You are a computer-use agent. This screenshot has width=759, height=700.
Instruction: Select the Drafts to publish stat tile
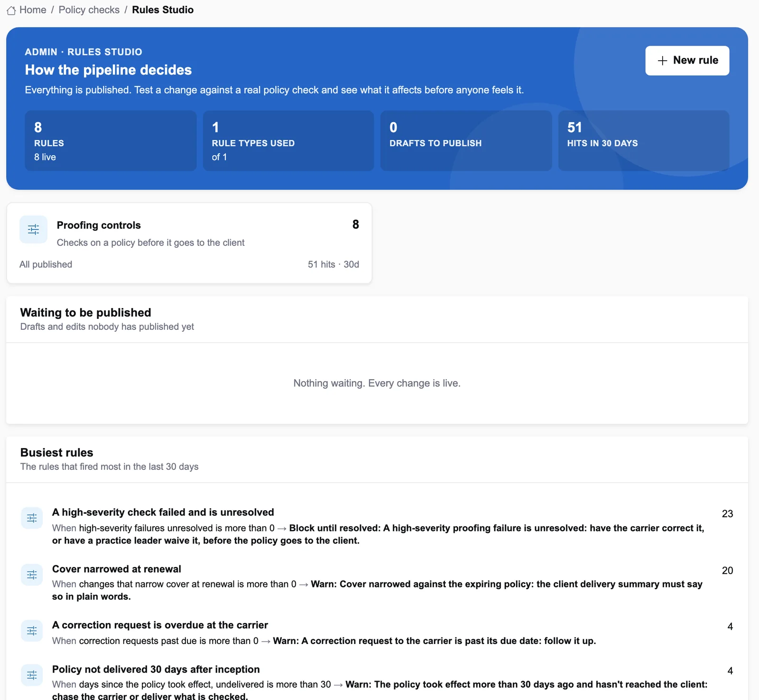466,141
